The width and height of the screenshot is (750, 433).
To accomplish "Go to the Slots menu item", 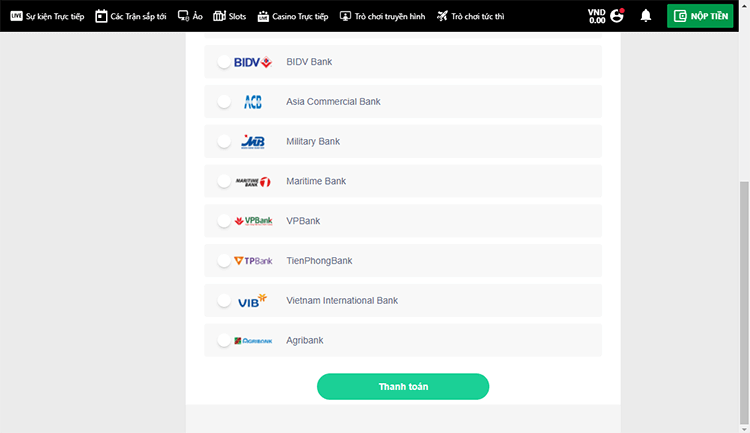I will 230,16.
